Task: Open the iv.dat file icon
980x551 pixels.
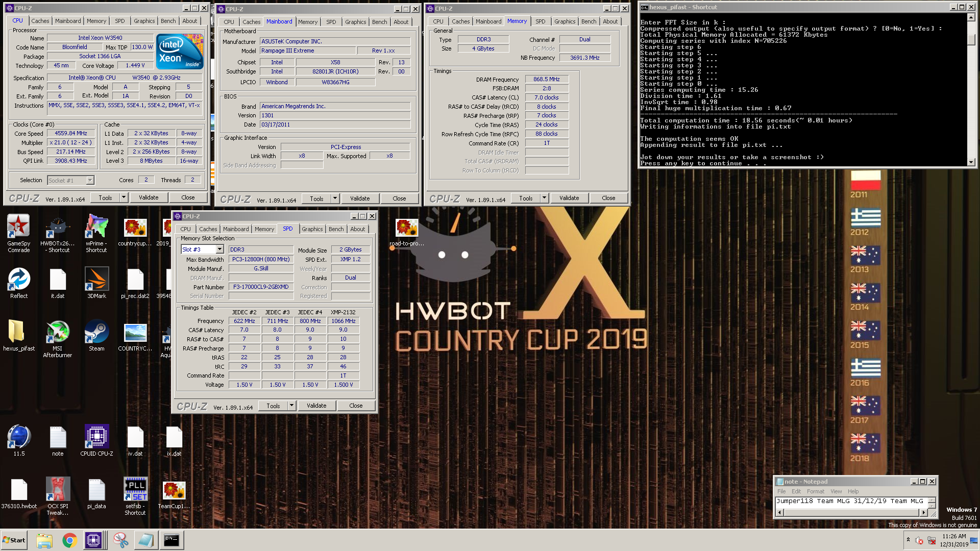Action: click(135, 440)
